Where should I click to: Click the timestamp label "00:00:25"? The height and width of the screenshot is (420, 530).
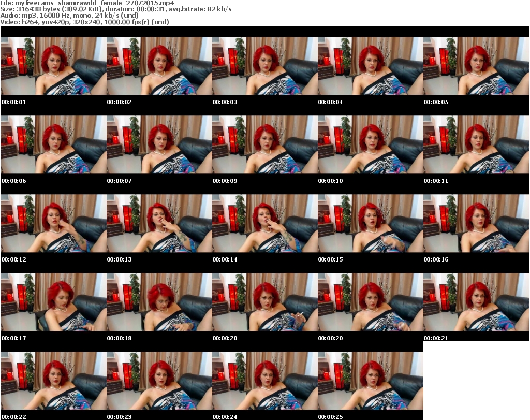[x=330, y=417]
